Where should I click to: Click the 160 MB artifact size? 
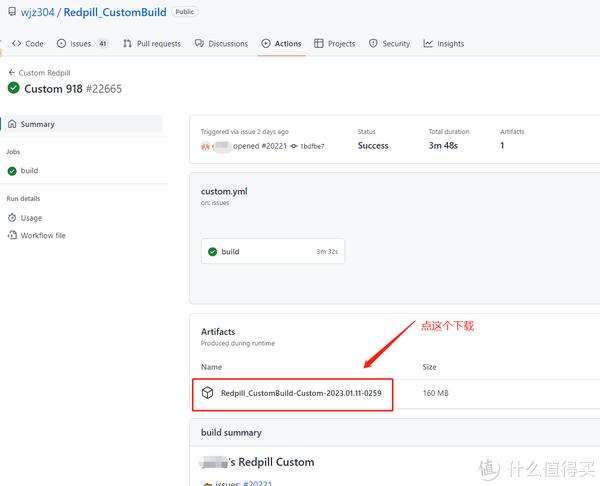(435, 393)
